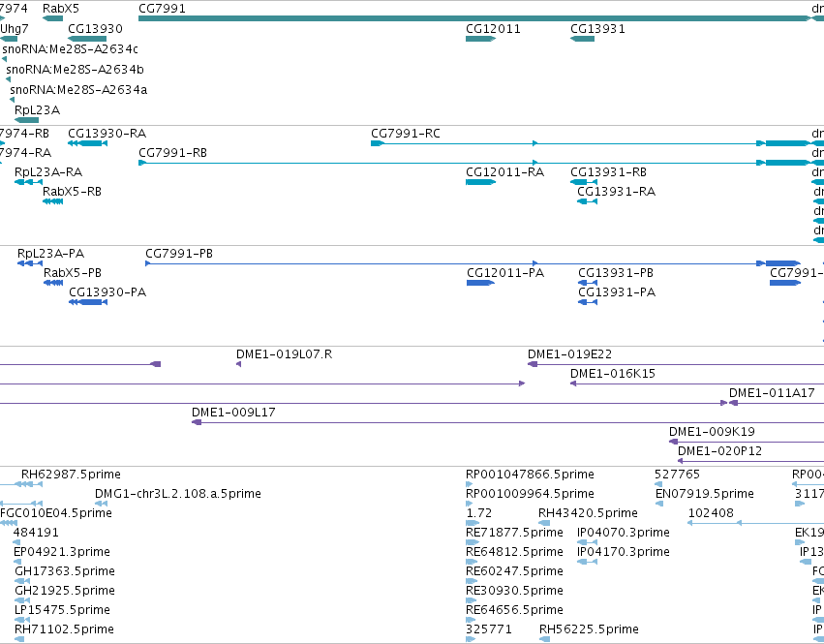Click EST RE71877.5prime
The height and width of the screenshot is (644, 824).
pyautogui.click(x=473, y=542)
